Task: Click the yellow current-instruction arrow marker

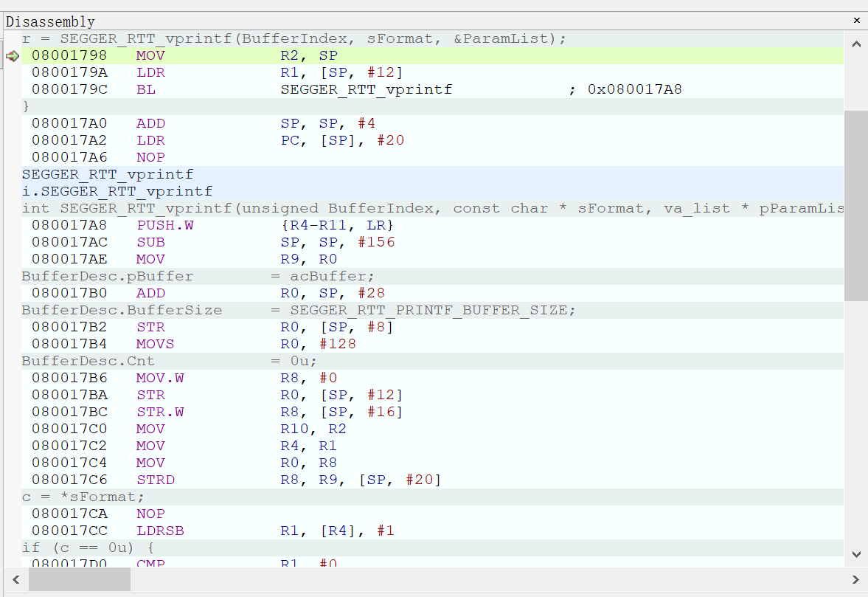Action: tap(12, 56)
